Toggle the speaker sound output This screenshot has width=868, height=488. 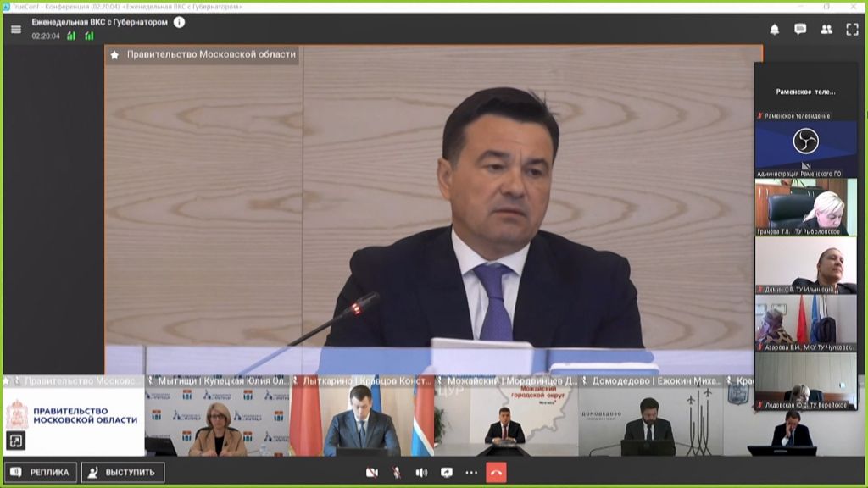click(x=421, y=473)
